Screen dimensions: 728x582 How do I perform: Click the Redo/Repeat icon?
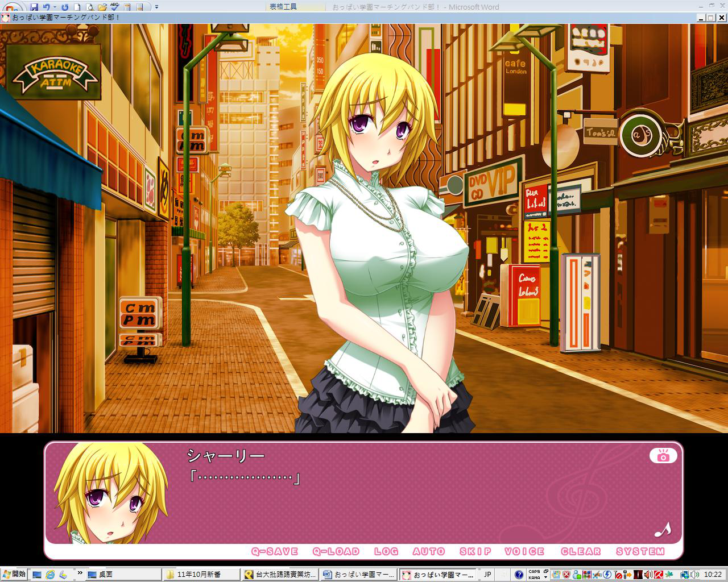pos(65,7)
